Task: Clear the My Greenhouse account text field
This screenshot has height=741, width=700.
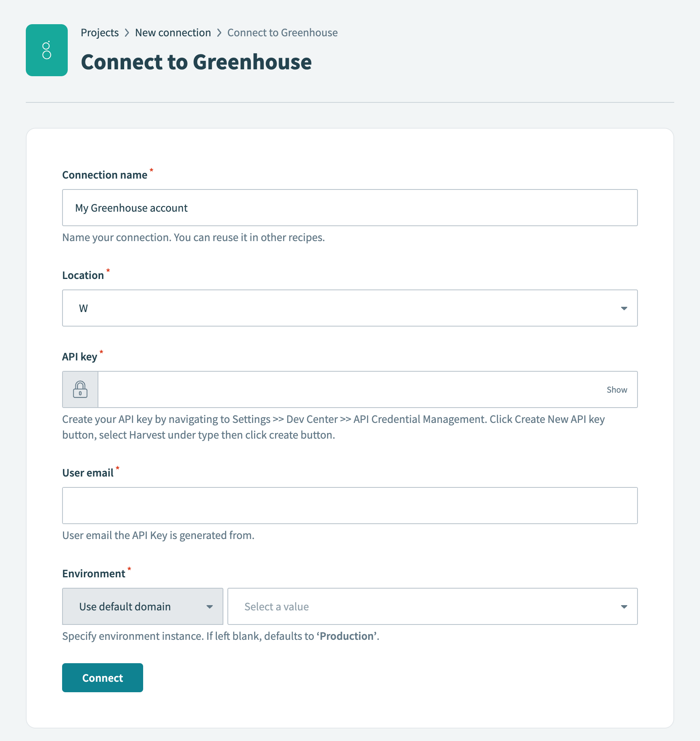Action: 131,208
